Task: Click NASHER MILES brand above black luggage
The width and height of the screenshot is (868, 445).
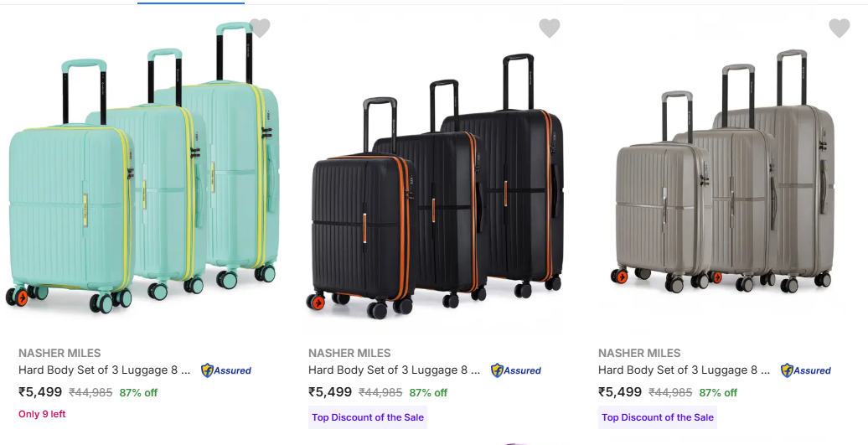Action: pos(349,353)
